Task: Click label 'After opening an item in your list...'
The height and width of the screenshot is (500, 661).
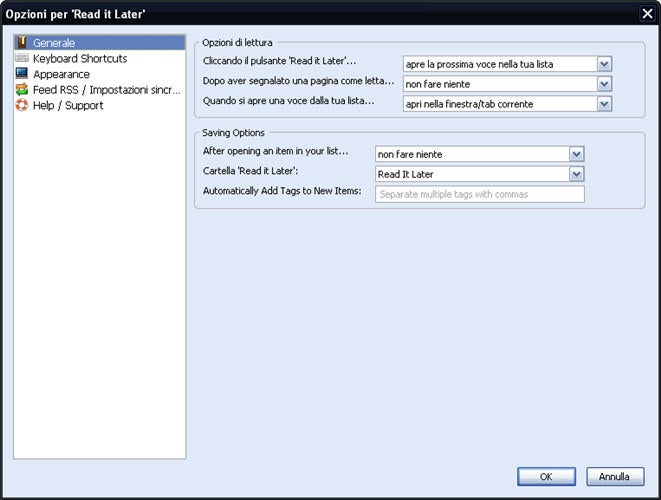Action: pyautogui.click(x=276, y=151)
